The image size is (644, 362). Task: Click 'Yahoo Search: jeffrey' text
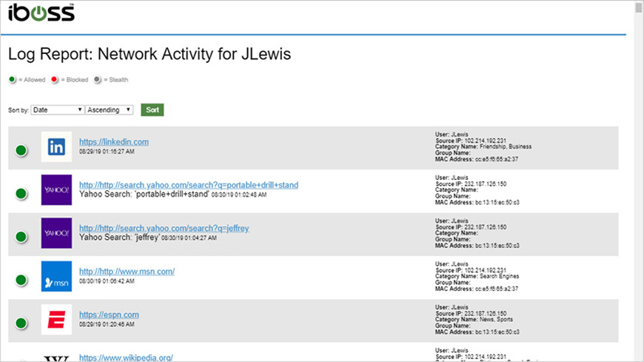[119, 238]
